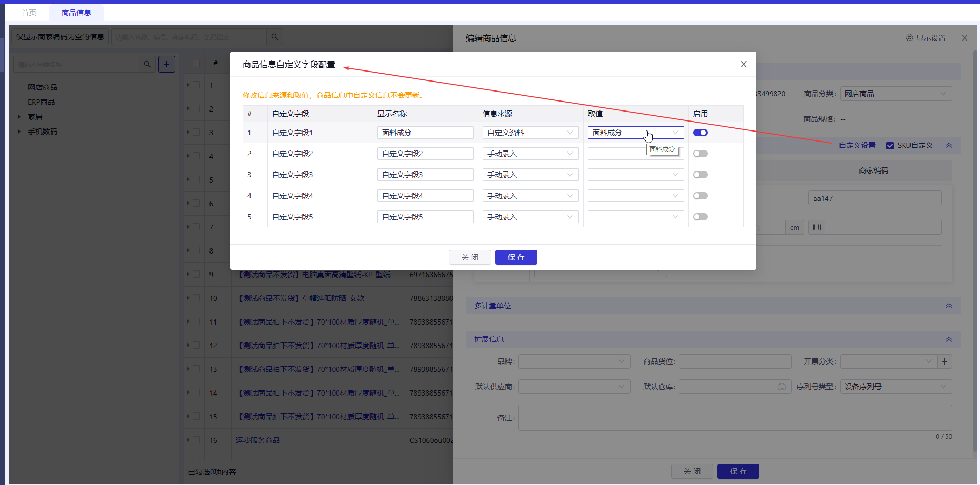The width and height of the screenshot is (980, 485).
Task: Click the search magnifier icon in top toolbar
Action: point(275,37)
